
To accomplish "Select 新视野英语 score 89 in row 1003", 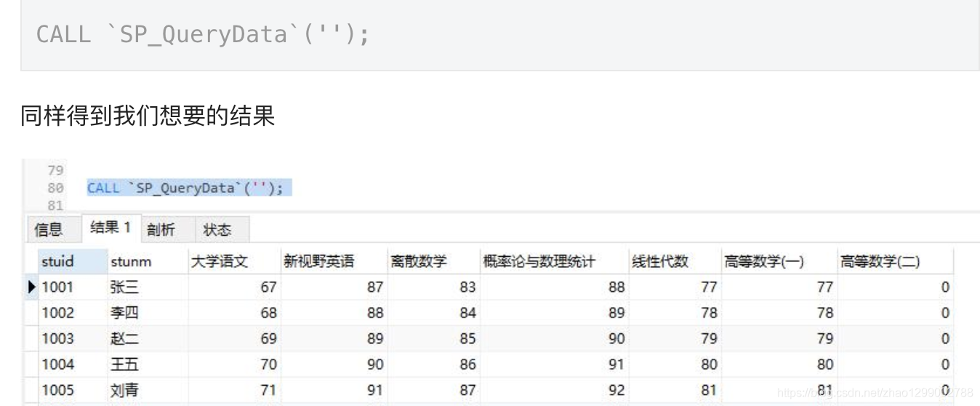I will [334, 338].
